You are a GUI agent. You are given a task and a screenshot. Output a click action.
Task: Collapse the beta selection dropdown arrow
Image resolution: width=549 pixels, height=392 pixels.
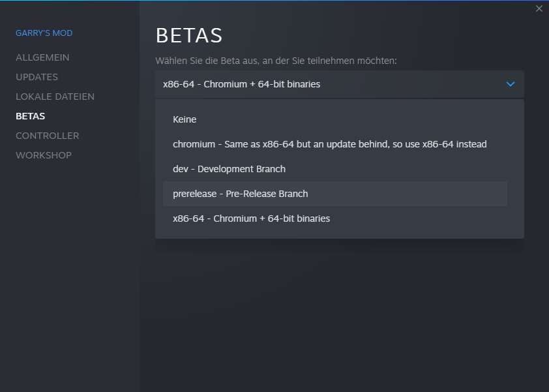point(511,84)
